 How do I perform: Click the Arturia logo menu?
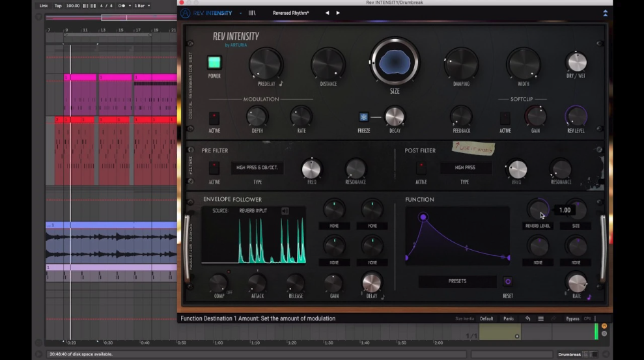pos(186,13)
